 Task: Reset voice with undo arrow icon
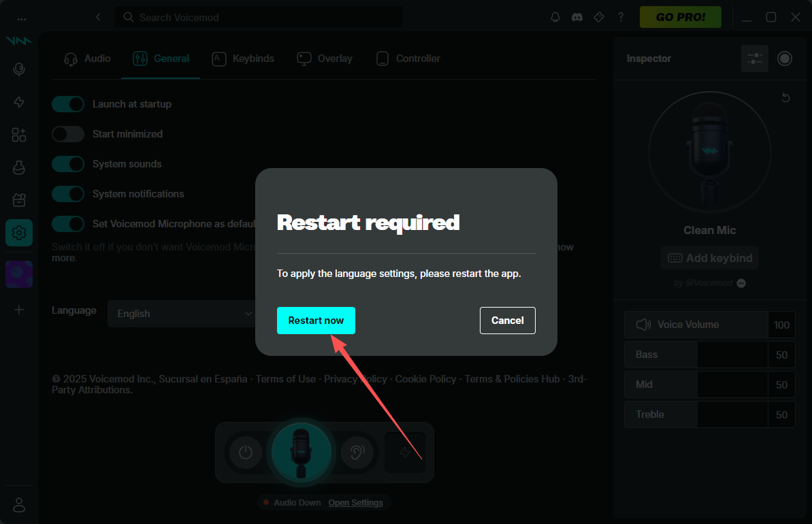[785, 97]
